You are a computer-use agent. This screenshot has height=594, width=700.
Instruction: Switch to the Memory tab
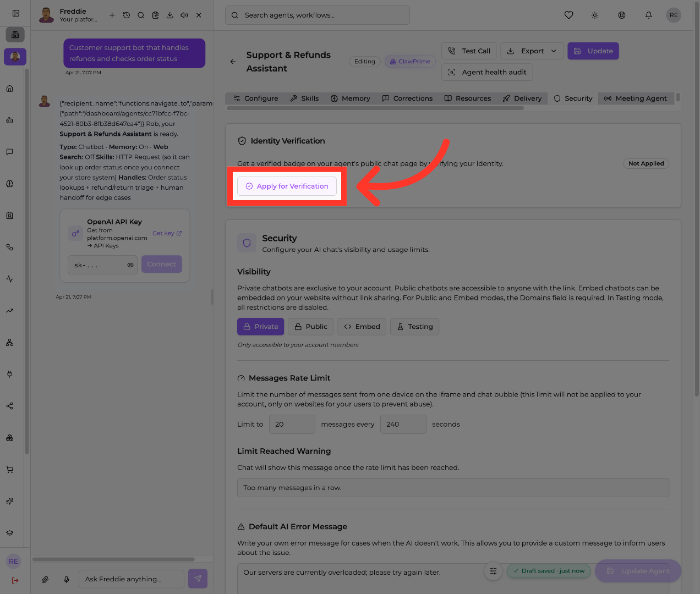[x=351, y=98]
